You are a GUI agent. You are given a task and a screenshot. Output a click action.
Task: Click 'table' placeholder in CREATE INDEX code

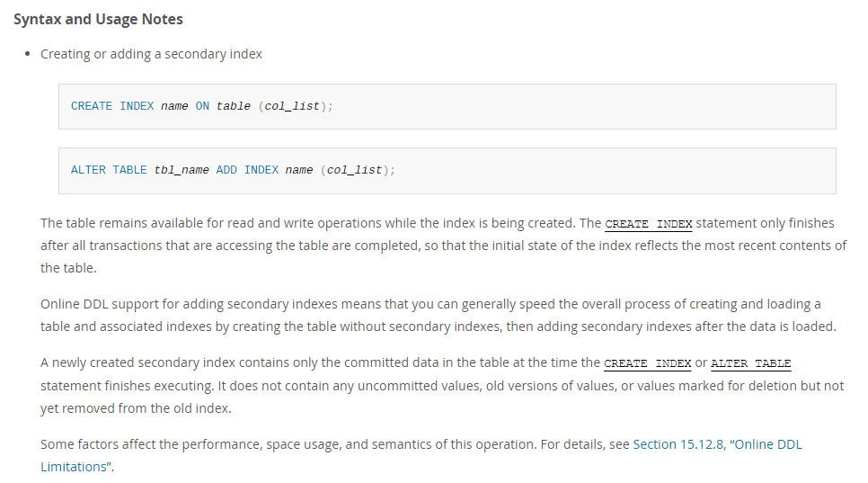tap(233, 106)
